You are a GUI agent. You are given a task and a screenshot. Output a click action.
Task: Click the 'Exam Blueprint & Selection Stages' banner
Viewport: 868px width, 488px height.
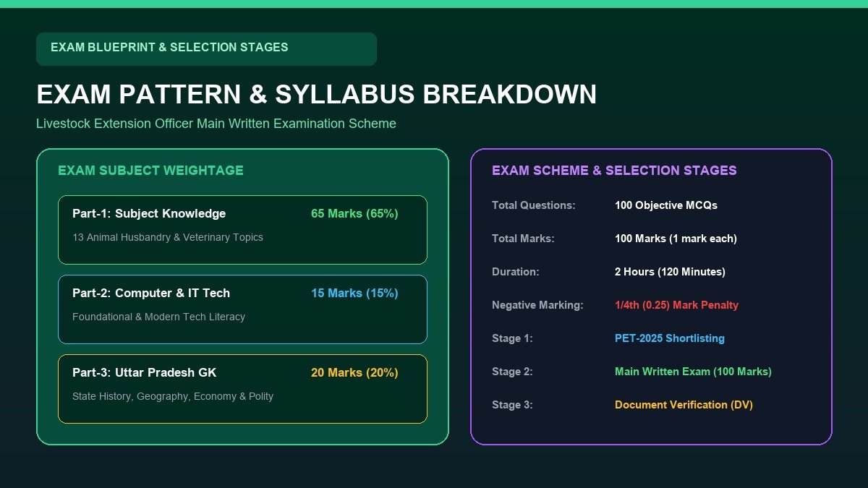pos(206,48)
